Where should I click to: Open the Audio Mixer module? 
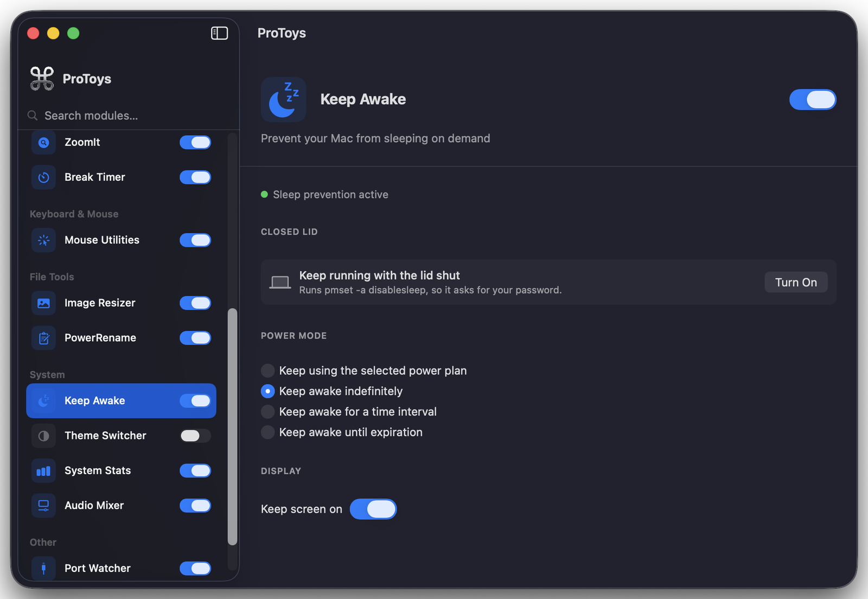coord(121,506)
